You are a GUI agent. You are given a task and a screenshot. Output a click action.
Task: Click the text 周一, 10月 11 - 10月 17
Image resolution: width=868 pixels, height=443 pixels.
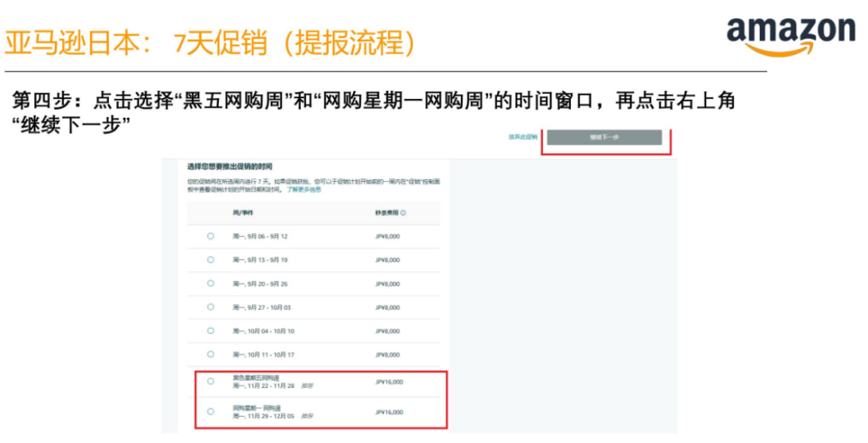tap(264, 355)
